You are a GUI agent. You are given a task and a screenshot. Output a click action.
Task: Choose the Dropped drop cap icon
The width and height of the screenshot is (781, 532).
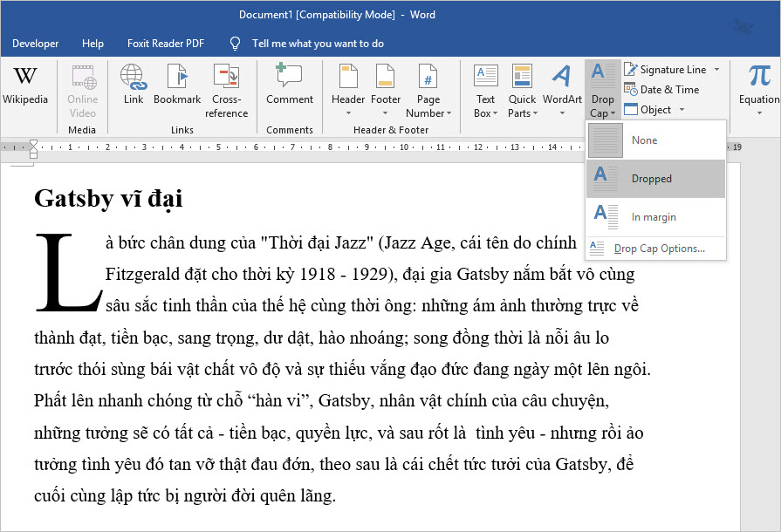tap(606, 178)
